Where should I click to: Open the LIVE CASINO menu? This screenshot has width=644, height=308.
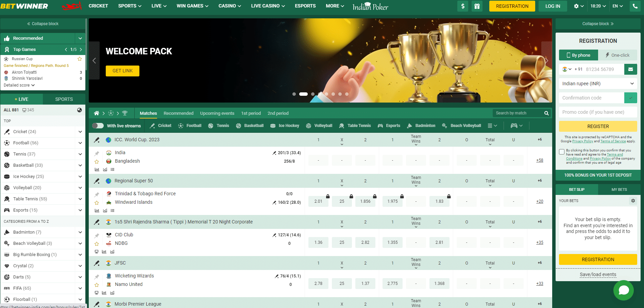click(x=268, y=6)
